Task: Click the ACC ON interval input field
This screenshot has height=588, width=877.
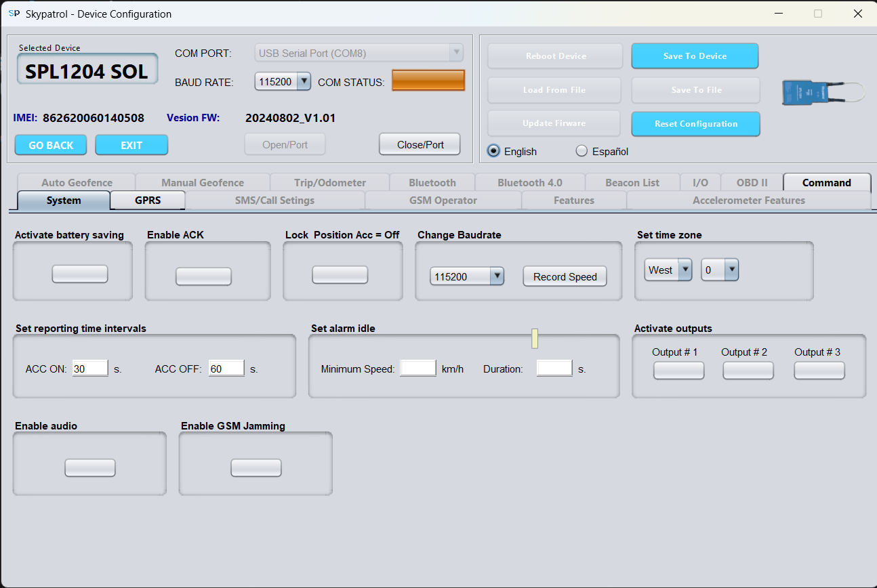Action: tap(90, 369)
